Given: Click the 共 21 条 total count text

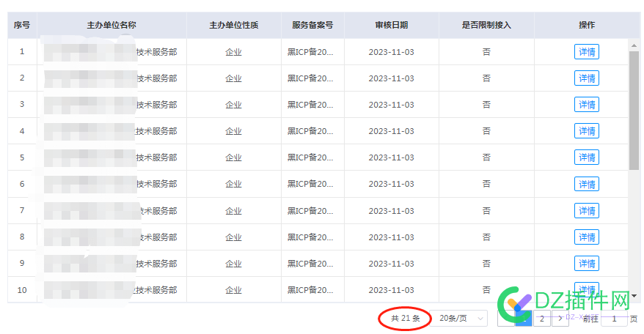Looking at the screenshot, I should click(406, 319).
